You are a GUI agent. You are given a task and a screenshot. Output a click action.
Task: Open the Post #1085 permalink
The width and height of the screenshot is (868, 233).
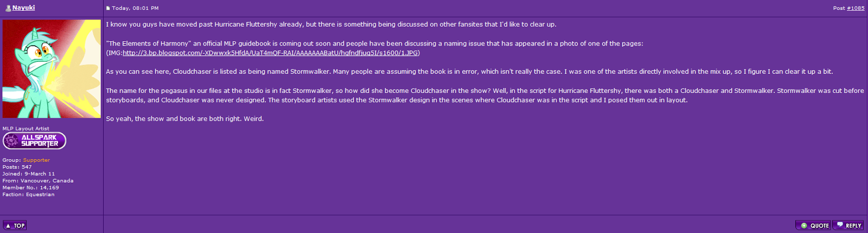coord(856,8)
